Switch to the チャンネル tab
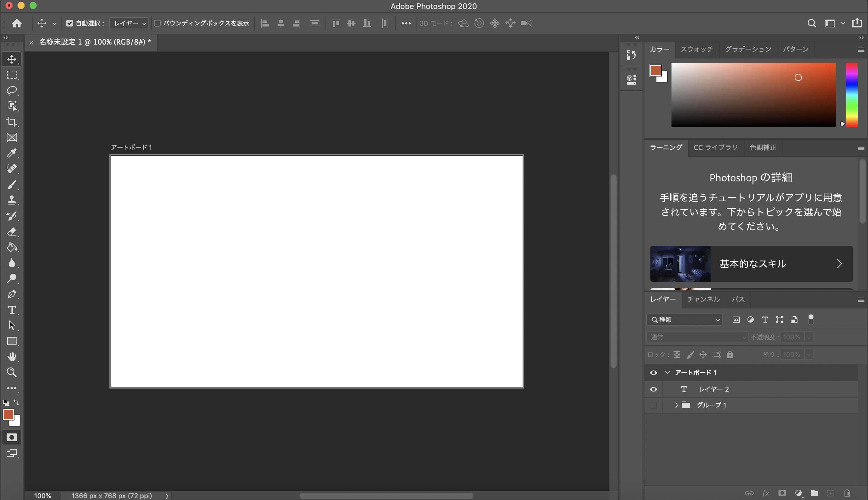The image size is (868, 500). [x=703, y=299]
